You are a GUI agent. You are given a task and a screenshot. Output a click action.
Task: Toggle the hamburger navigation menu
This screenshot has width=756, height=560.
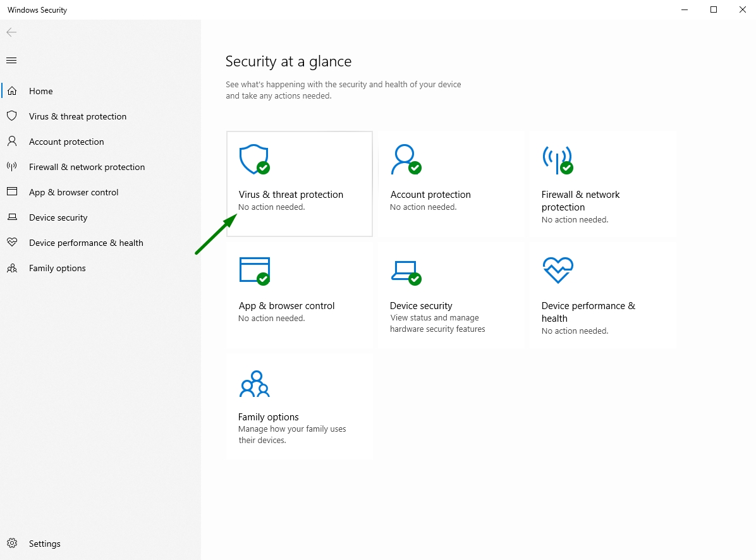coord(11,60)
